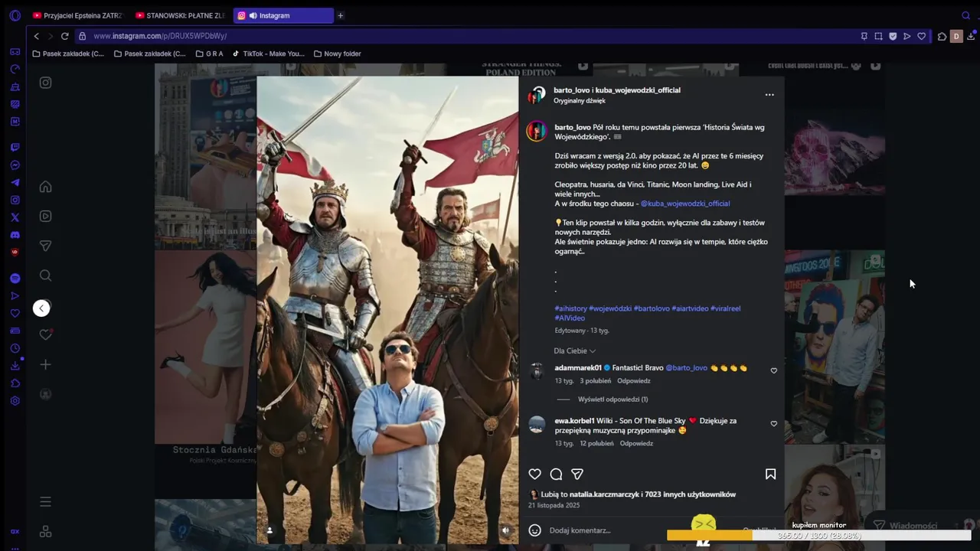Open downloads arrow icon in top toolbar
Viewport: 980px width, 551px height.
[971, 36]
